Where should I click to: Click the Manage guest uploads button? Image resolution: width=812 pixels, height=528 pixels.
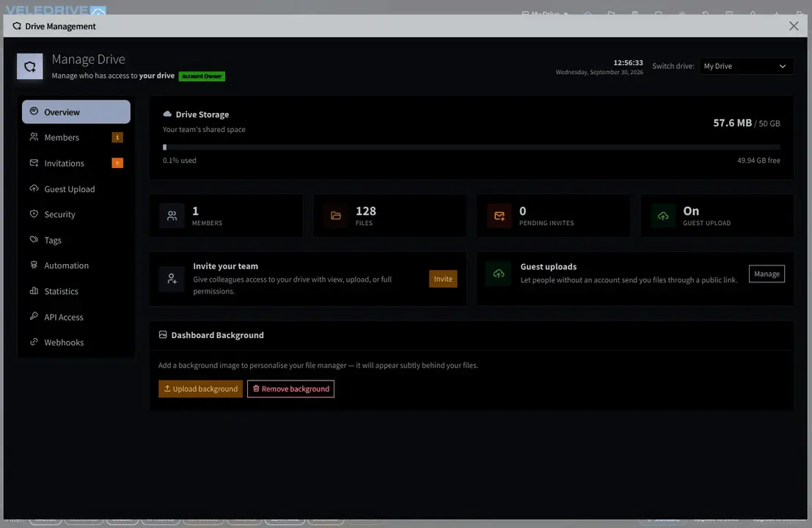click(x=767, y=274)
